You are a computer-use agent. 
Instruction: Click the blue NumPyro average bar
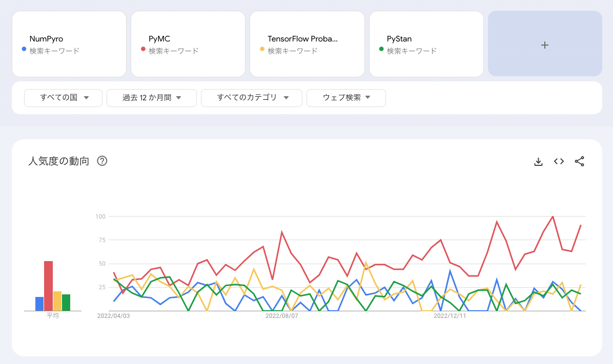pyautogui.click(x=39, y=304)
